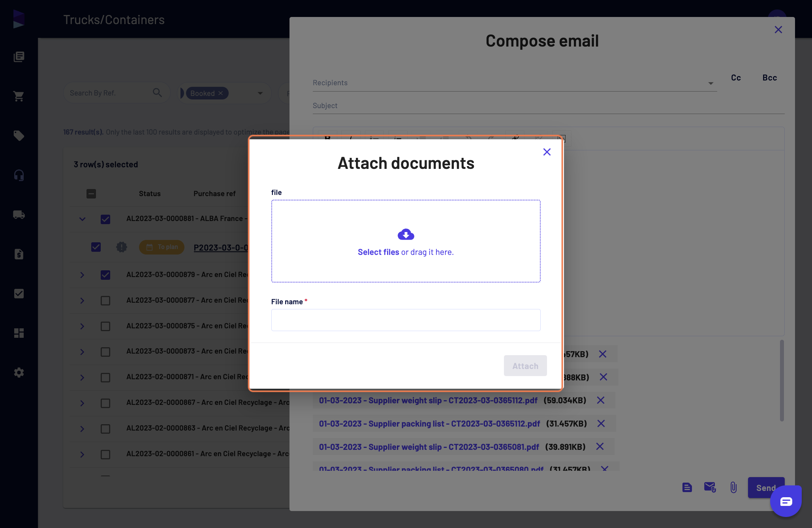Click the Cc option
Image resolution: width=812 pixels, height=528 pixels.
coord(736,78)
